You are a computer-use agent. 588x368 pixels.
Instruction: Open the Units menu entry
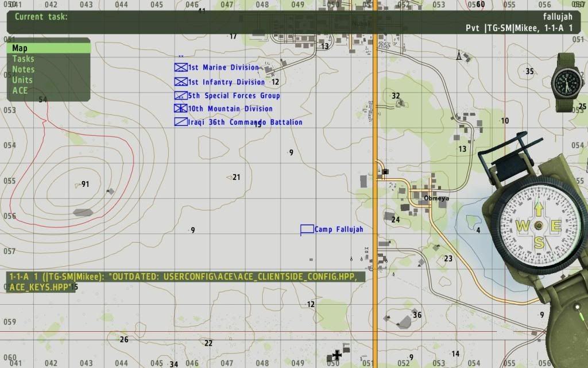coord(22,79)
